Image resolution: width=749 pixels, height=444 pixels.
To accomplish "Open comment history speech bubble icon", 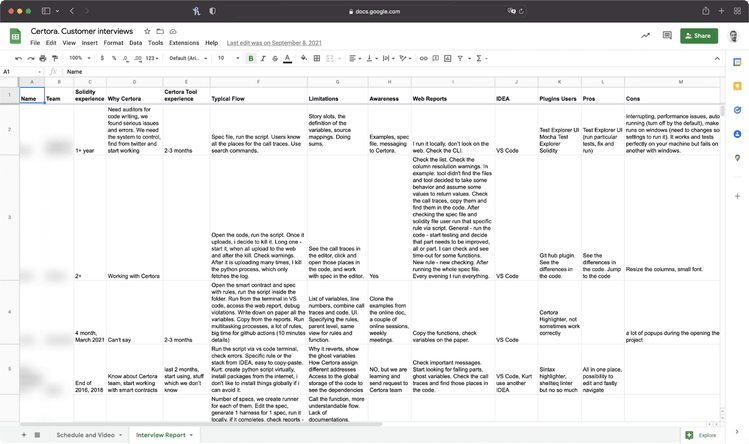I will (667, 36).
